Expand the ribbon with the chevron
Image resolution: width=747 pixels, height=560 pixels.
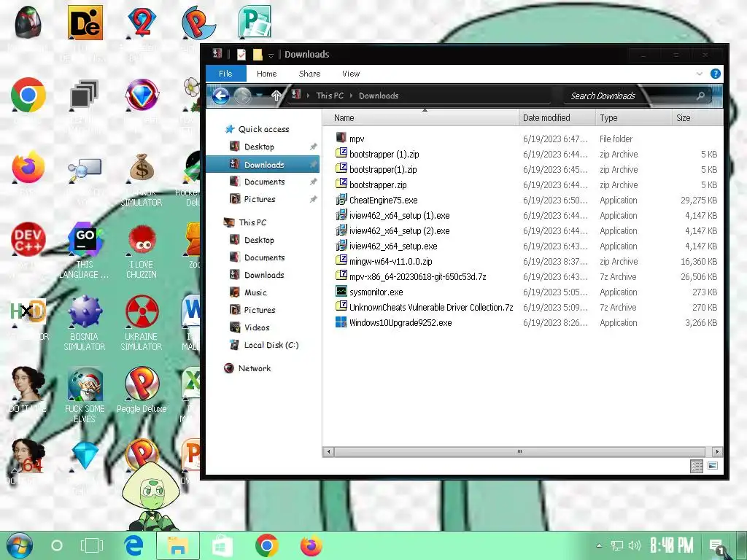coord(700,74)
